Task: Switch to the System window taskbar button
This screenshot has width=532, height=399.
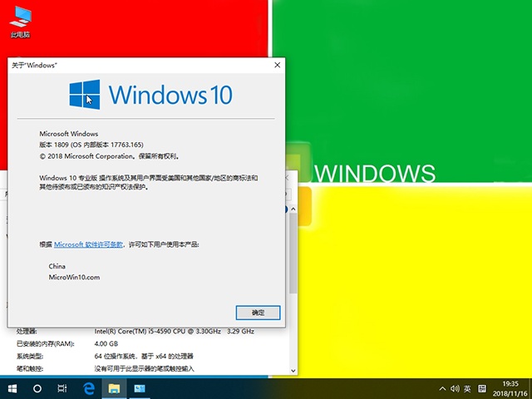Action: pos(139,388)
